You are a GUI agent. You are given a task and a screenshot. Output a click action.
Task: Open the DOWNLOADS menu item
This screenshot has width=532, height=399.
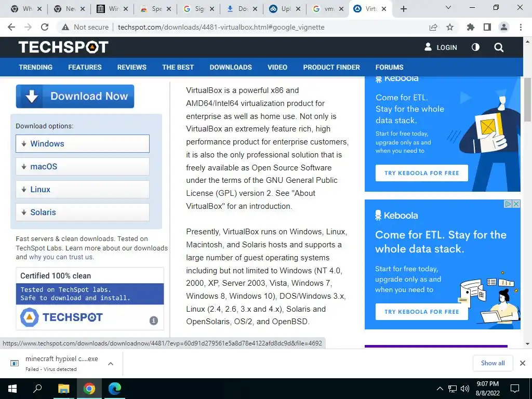[231, 67]
